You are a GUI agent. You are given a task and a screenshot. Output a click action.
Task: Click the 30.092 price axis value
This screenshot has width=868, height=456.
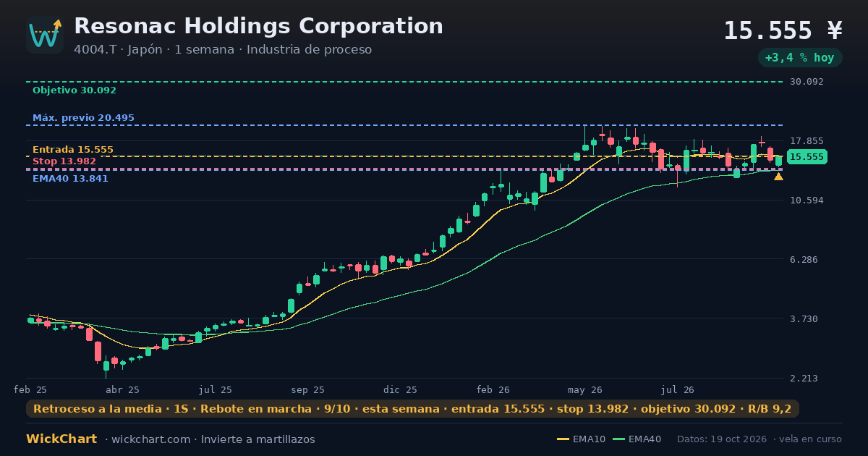pyautogui.click(x=806, y=82)
